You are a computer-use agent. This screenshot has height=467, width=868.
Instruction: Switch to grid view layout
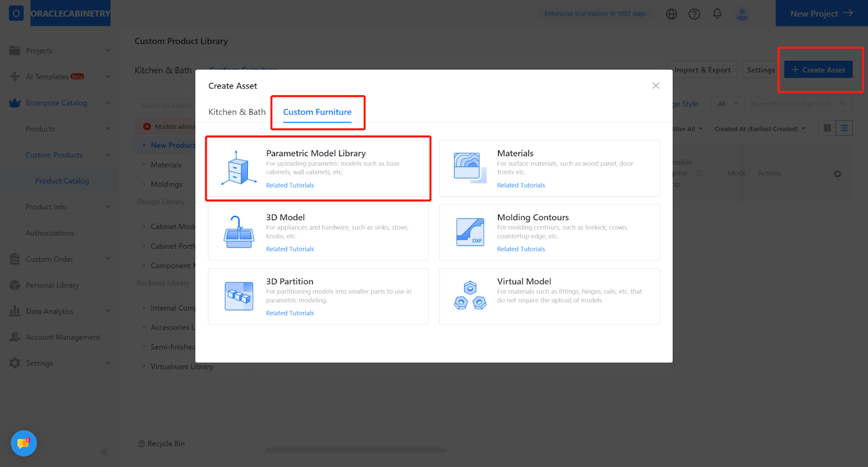(827, 128)
